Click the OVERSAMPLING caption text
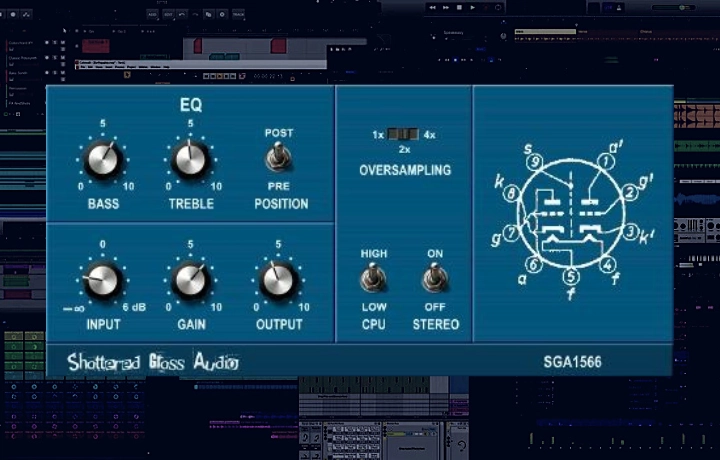720x460 pixels. [x=405, y=170]
